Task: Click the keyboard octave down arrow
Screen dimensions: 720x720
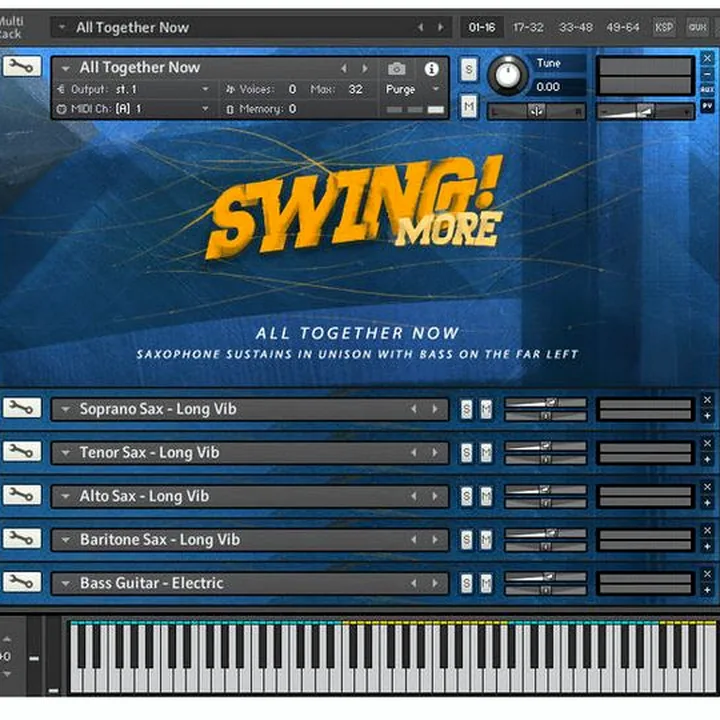Action: click(x=6, y=674)
